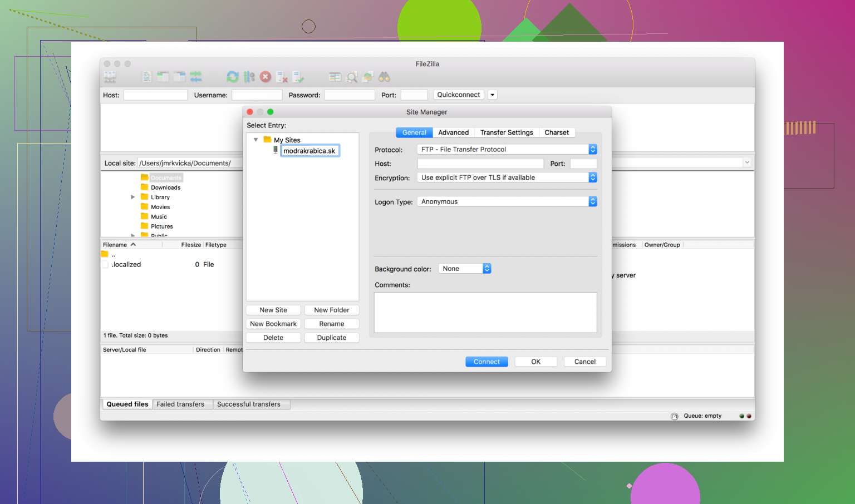Viewport: 855px width, 504px height.
Task: Connect to the selected site
Action: [x=487, y=362]
